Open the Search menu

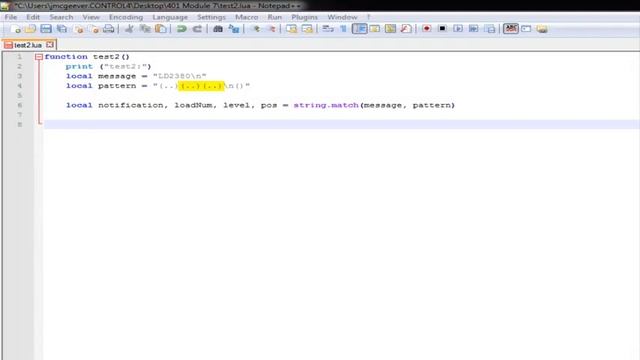(x=61, y=17)
